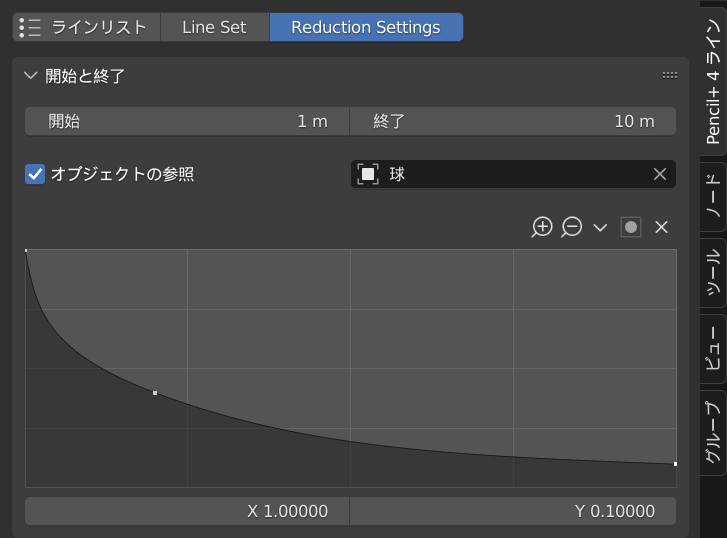The image size is (727, 538).
Task: Click the panel drag grip dots icon
Action: click(670, 76)
